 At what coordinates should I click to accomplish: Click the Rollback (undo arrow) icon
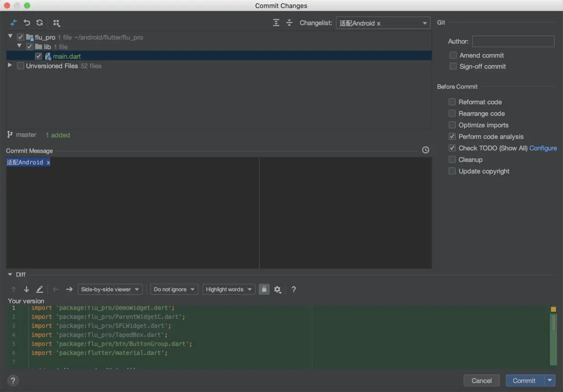[27, 23]
